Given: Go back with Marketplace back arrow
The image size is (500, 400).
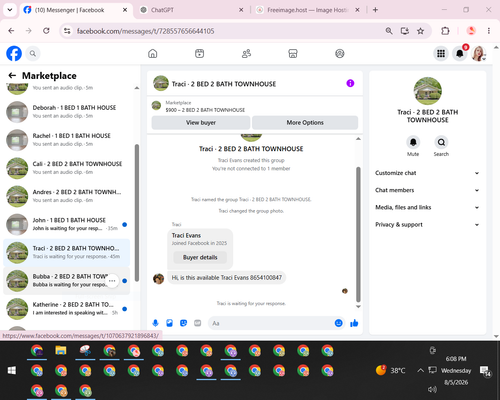Looking at the screenshot, I should [x=12, y=76].
